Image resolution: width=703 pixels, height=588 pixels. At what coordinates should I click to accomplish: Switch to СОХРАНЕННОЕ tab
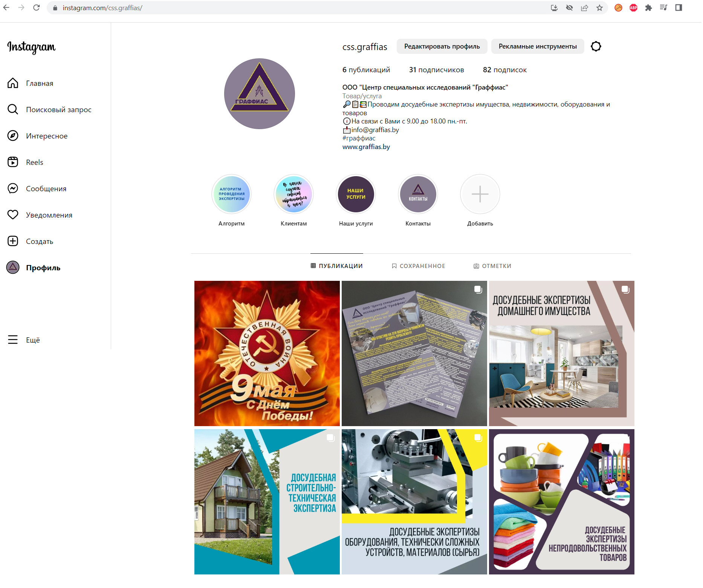[418, 266]
